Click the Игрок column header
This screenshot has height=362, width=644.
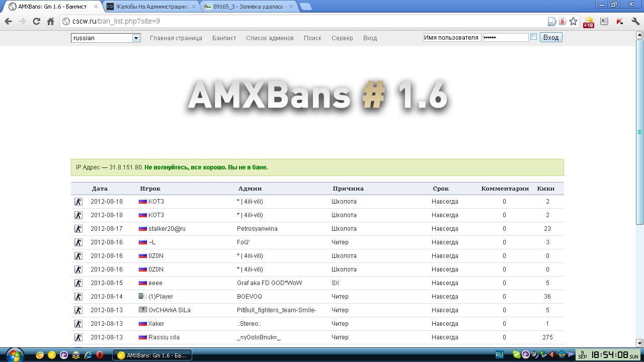coord(150,189)
